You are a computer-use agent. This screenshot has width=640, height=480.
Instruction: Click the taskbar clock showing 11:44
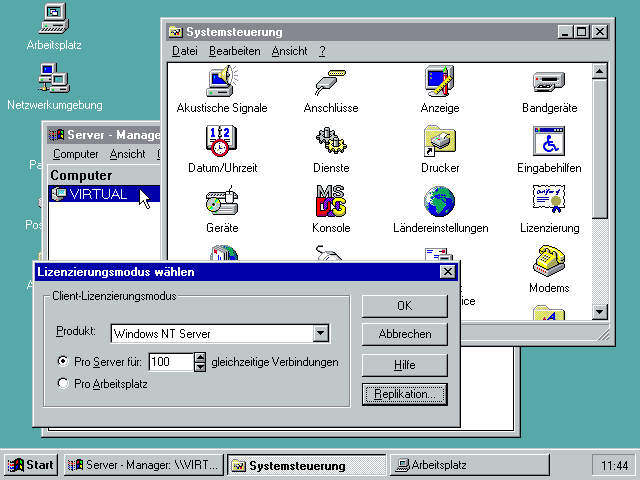point(614,465)
